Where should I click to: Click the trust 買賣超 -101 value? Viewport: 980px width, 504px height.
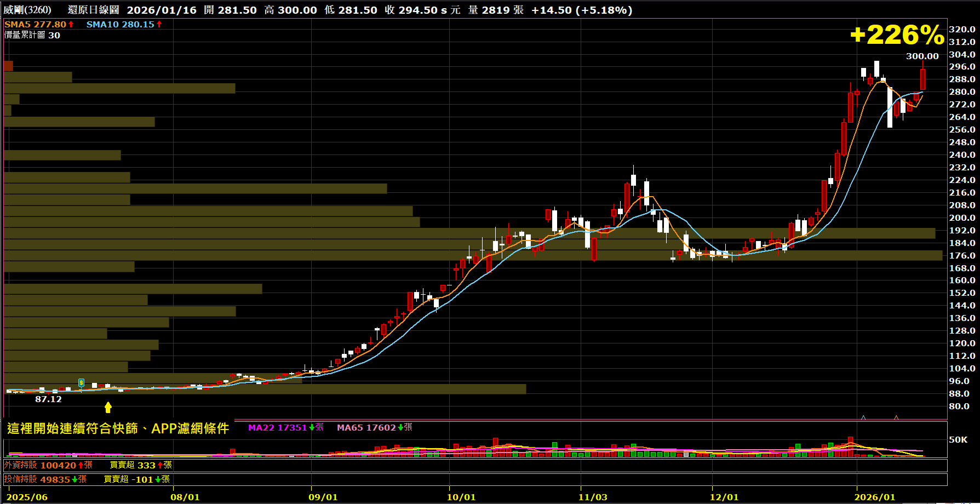pyautogui.click(x=137, y=479)
